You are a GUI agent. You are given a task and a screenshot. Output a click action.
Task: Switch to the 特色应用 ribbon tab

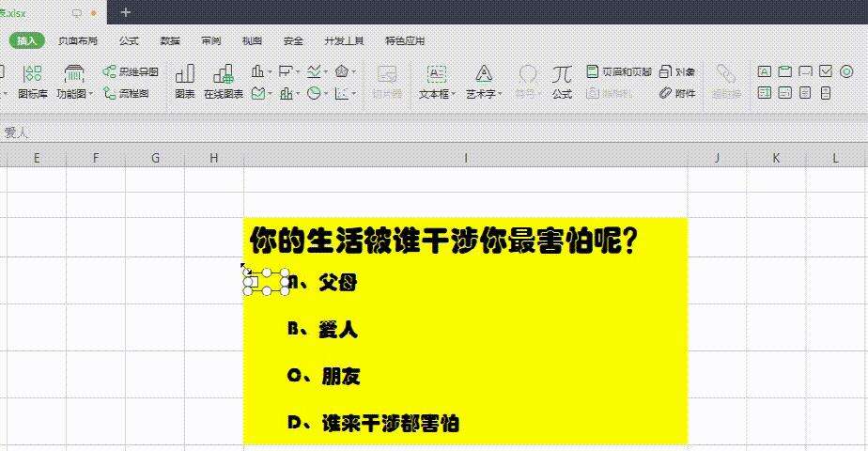click(x=405, y=40)
